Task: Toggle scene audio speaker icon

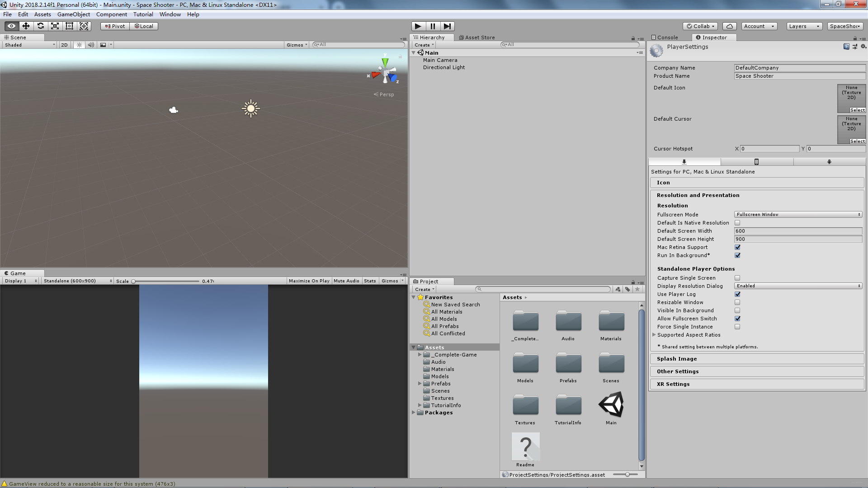Action: tap(91, 45)
